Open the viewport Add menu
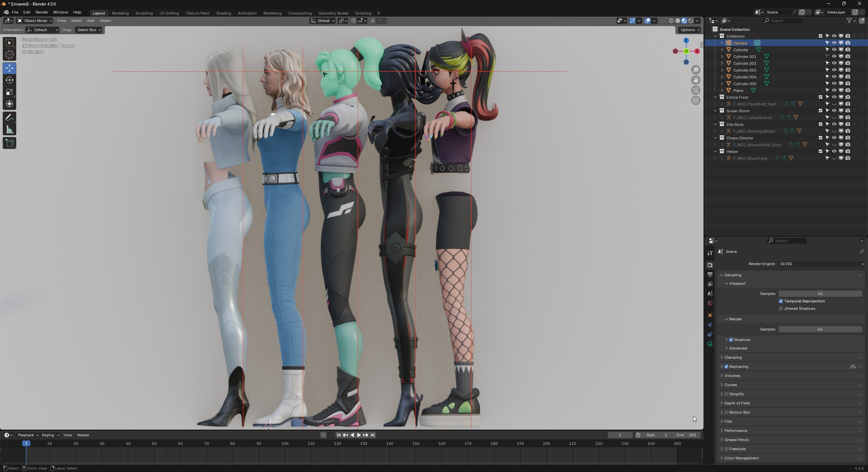Screen dimensions: 868x472 (91, 21)
